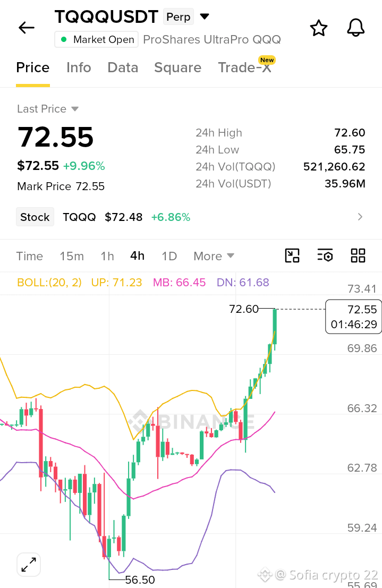The image size is (382, 588).
Task: Open the Data tab
Action: pos(123,67)
